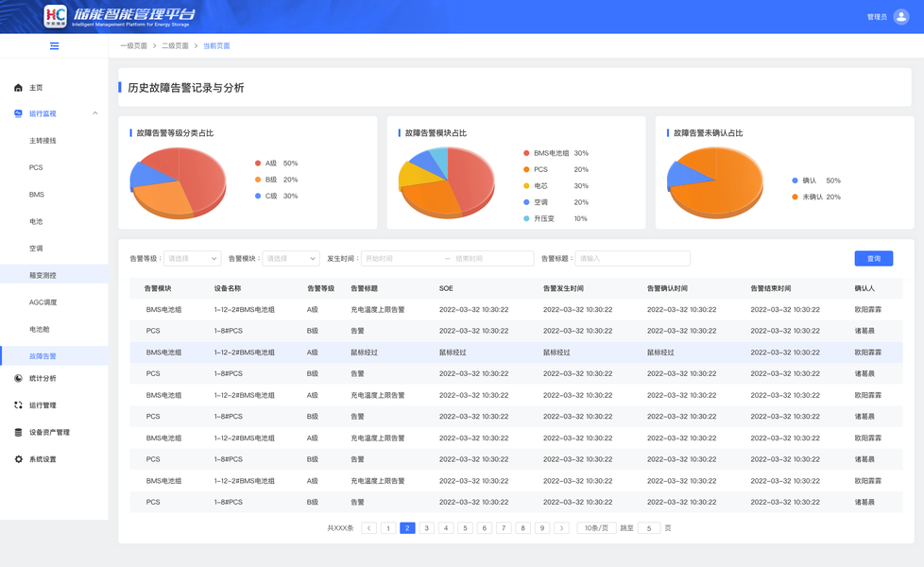Open the admin user avatar icon
Screen dimensions: 924x567
click(x=901, y=16)
